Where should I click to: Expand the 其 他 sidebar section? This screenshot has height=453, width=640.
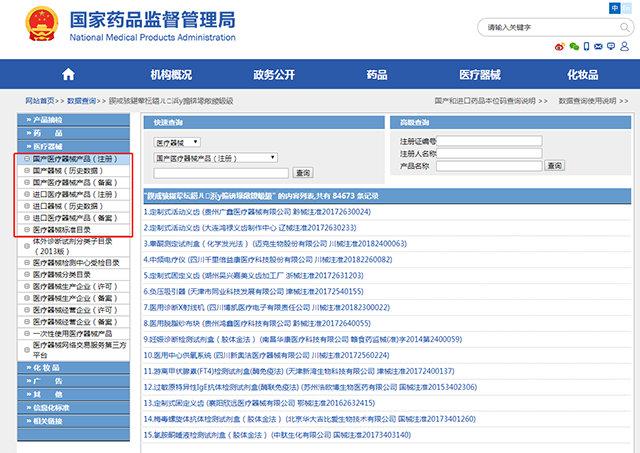(x=73, y=394)
